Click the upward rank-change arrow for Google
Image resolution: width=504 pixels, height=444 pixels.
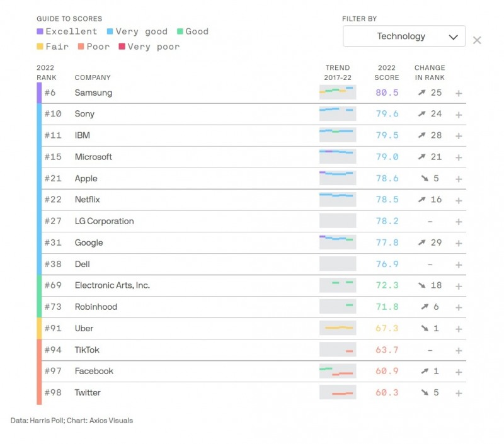coord(421,242)
